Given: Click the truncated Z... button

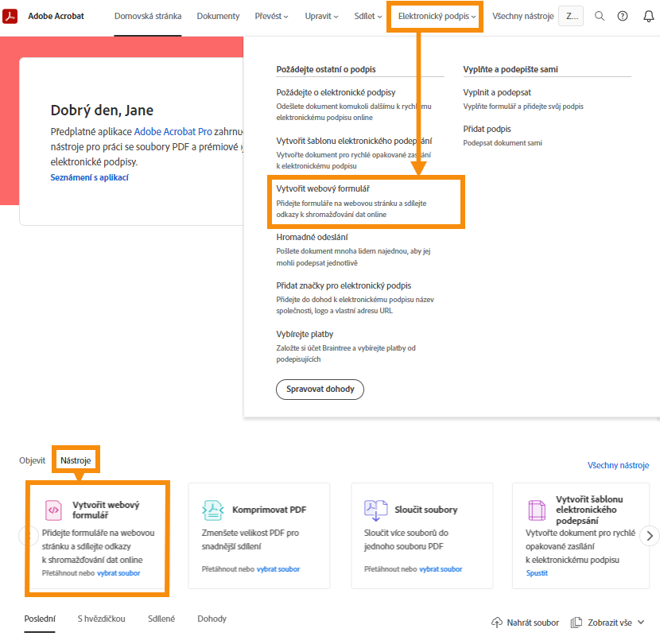Looking at the screenshot, I should coord(571,16).
